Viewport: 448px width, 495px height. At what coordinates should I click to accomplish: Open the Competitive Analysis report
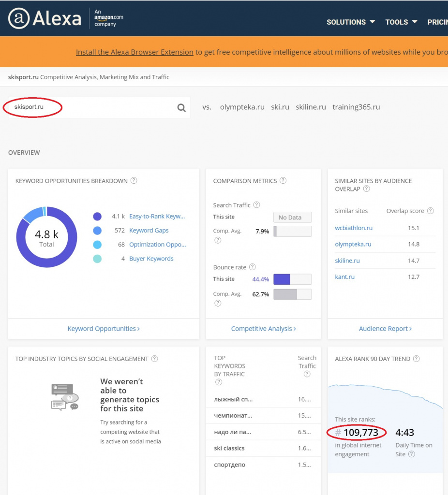(264, 329)
